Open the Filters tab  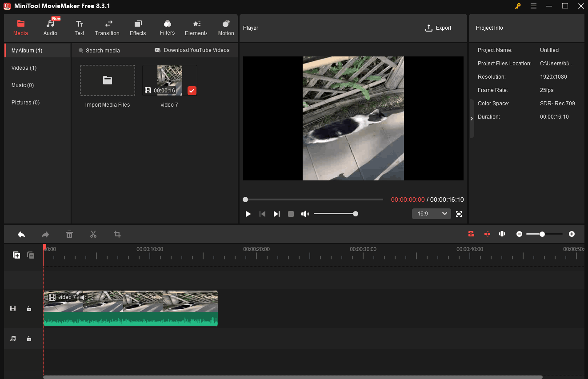167,28
